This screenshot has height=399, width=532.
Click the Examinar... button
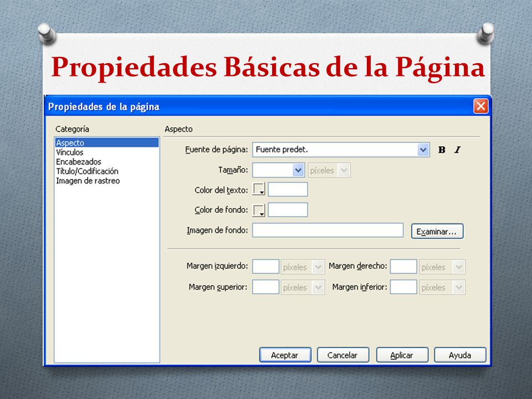437,232
